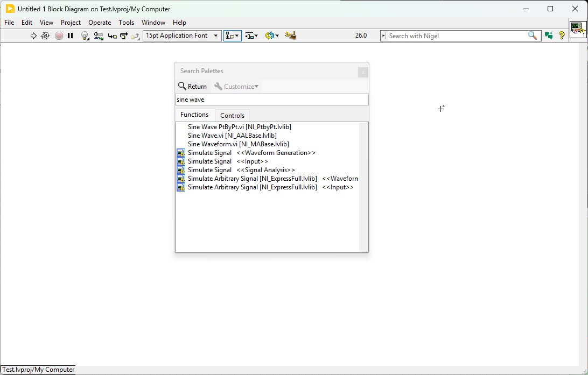Viewport: 588px width, 375px height.
Task: Maximize the Block Diagram window
Action: click(550, 9)
